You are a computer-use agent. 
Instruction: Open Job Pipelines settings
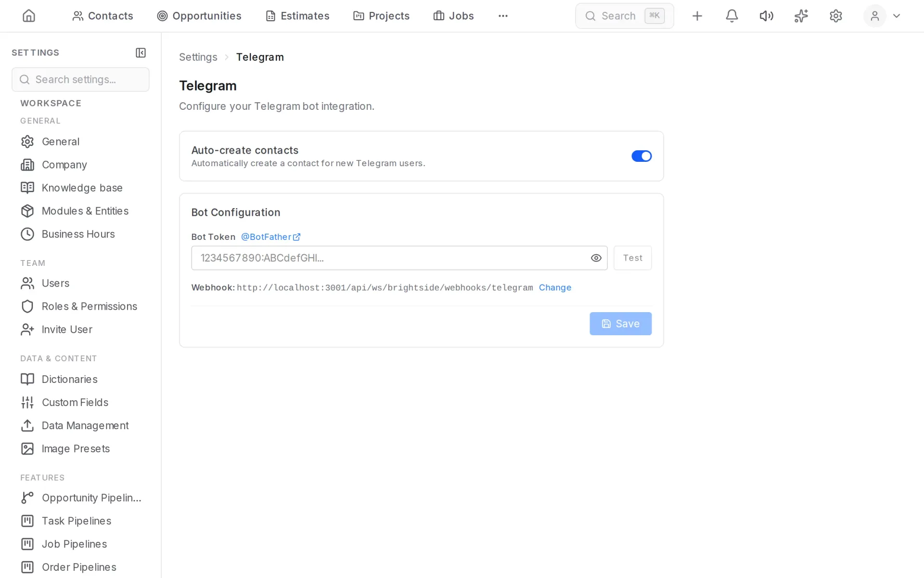click(x=80, y=544)
